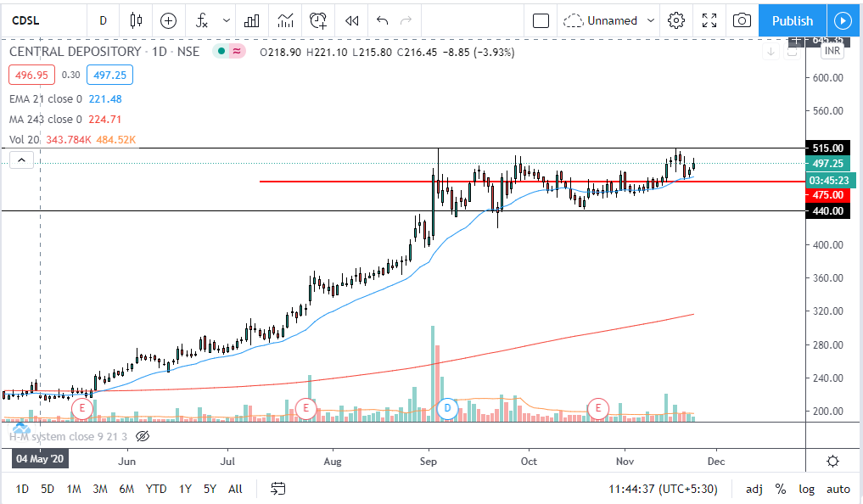
Task: Set range to 1Y
Action: click(185, 489)
